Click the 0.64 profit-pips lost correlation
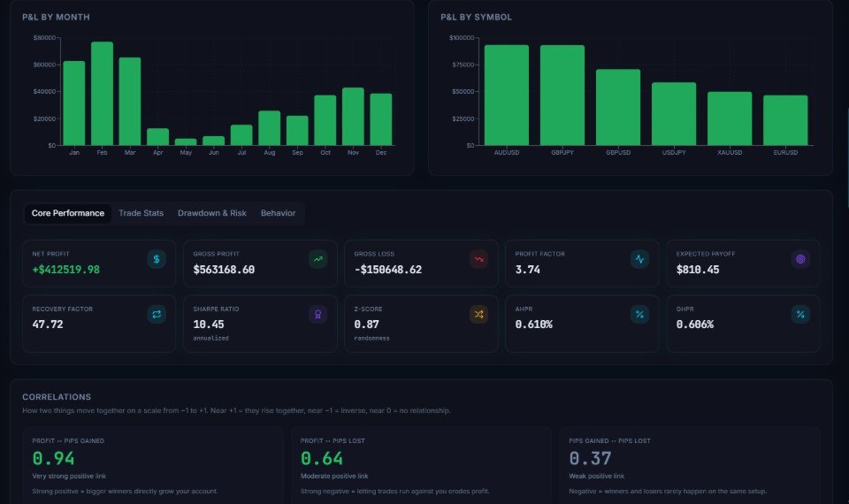Image resolution: width=849 pixels, height=504 pixels. [x=322, y=459]
